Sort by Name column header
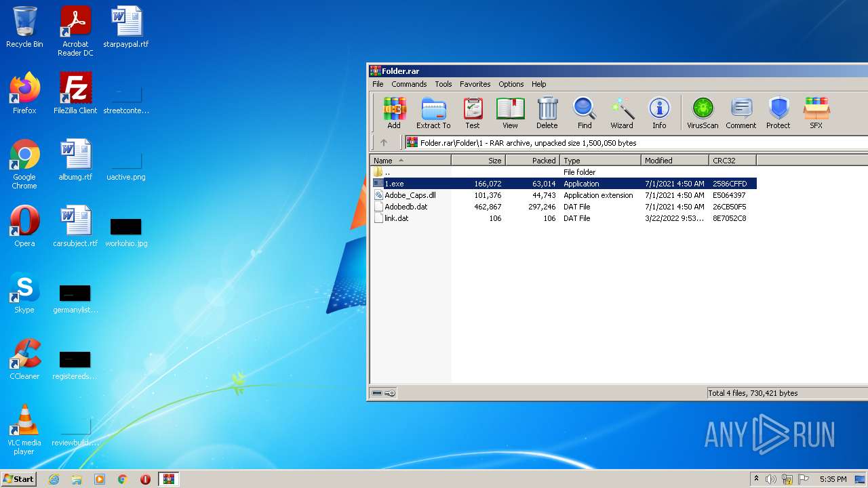The width and height of the screenshot is (868, 488). click(x=410, y=161)
